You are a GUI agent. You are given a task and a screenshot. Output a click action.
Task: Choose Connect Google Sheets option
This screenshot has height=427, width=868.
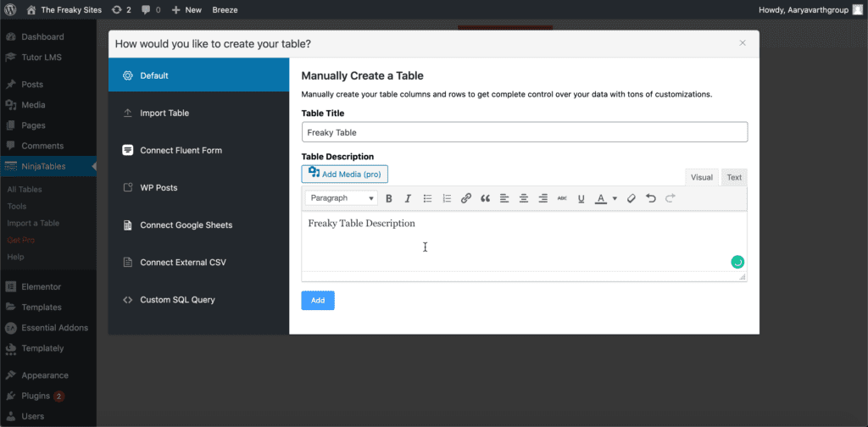coord(198,225)
